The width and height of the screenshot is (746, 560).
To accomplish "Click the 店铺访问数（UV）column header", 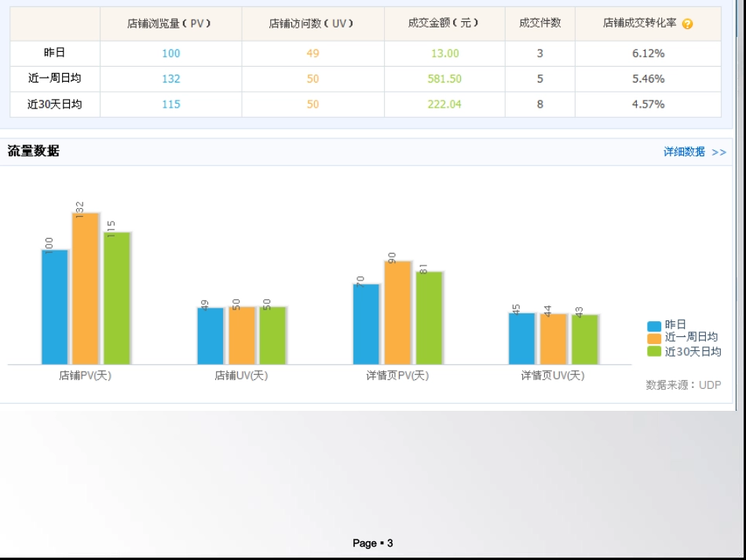I will point(313,24).
